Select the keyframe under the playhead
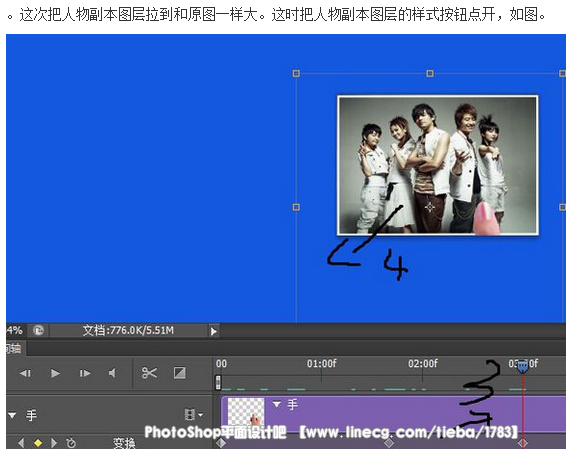Image resolution: width=568 pixels, height=449 pixels. (522, 443)
